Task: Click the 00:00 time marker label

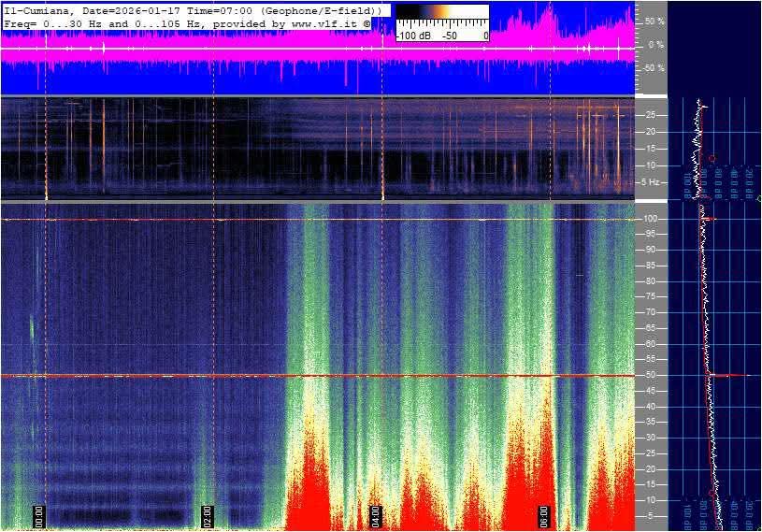Action: point(39,515)
